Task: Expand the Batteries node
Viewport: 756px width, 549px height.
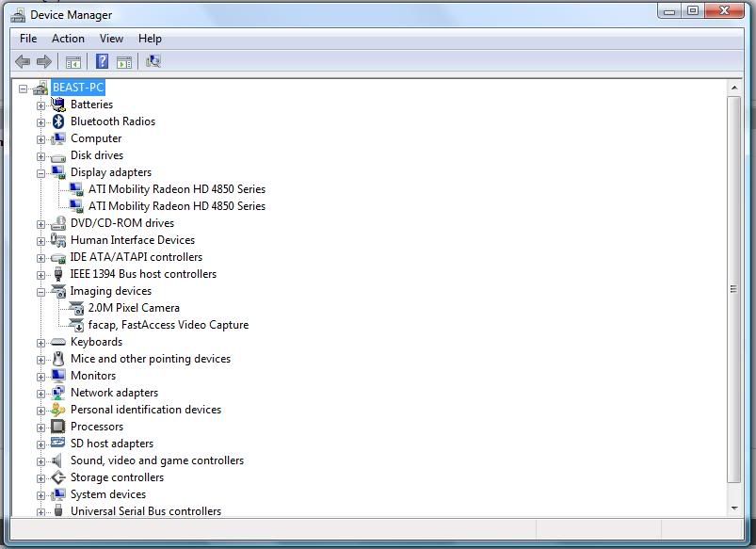Action: pyautogui.click(x=41, y=105)
